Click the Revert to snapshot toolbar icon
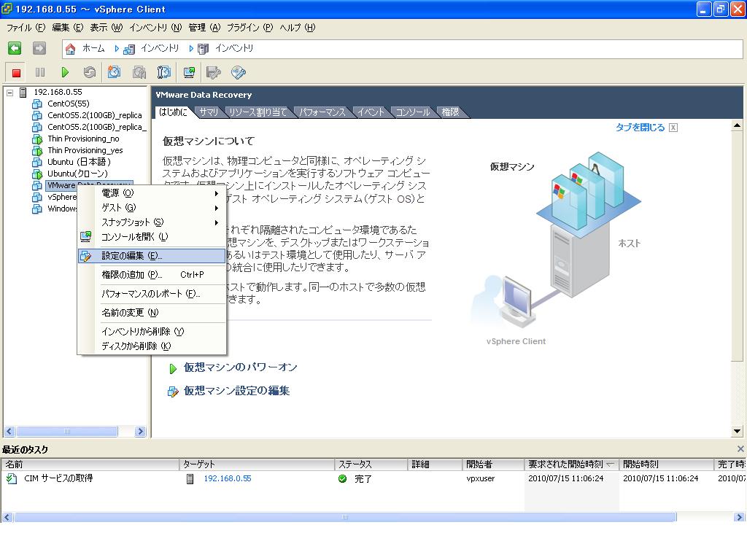The height and width of the screenshot is (560, 747). point(139,72)
